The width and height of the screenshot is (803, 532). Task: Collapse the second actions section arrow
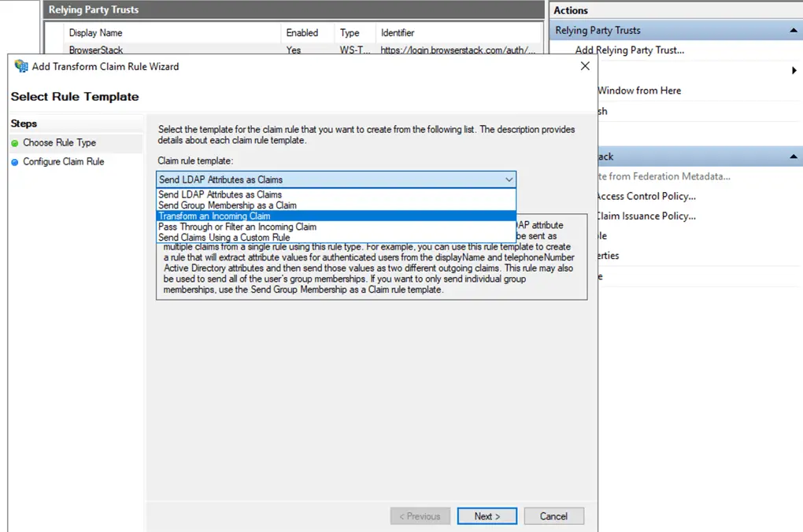793,157
